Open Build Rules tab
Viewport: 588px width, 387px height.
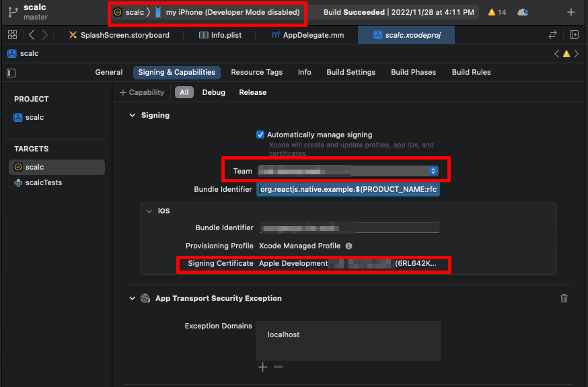(471, 72)
